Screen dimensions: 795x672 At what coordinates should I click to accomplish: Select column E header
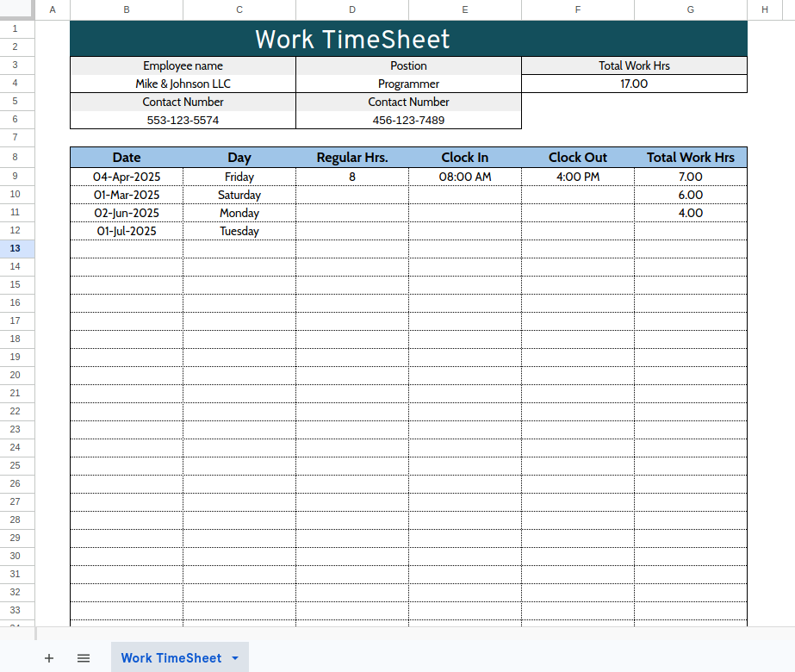(x=465, y=9)
